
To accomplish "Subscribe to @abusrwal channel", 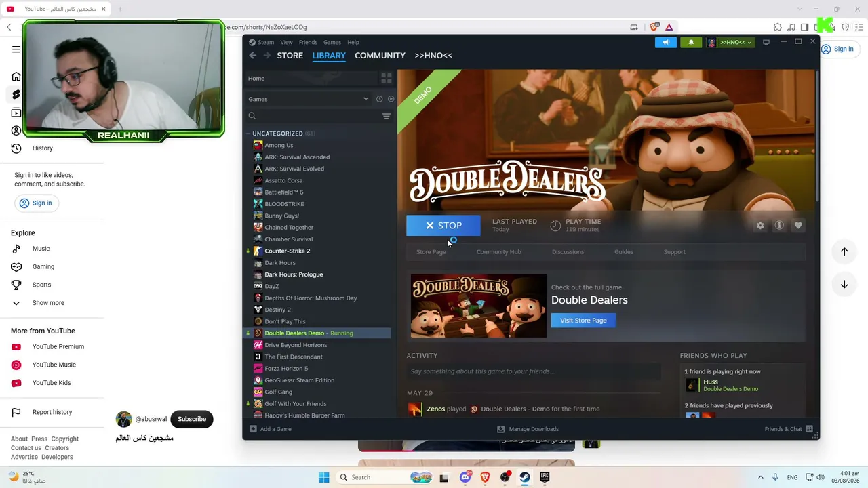I will pyautogui.click(x=192, y=419).
